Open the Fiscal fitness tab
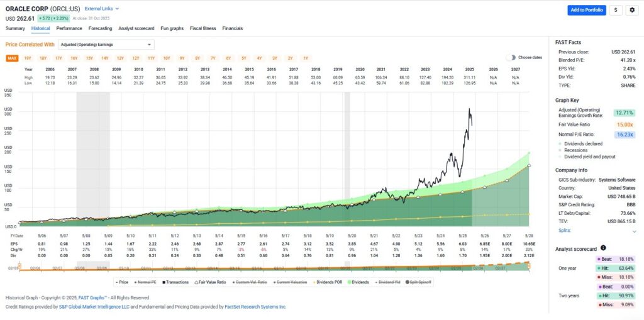This screenshot has width=644, height=320. coord(204,28)
